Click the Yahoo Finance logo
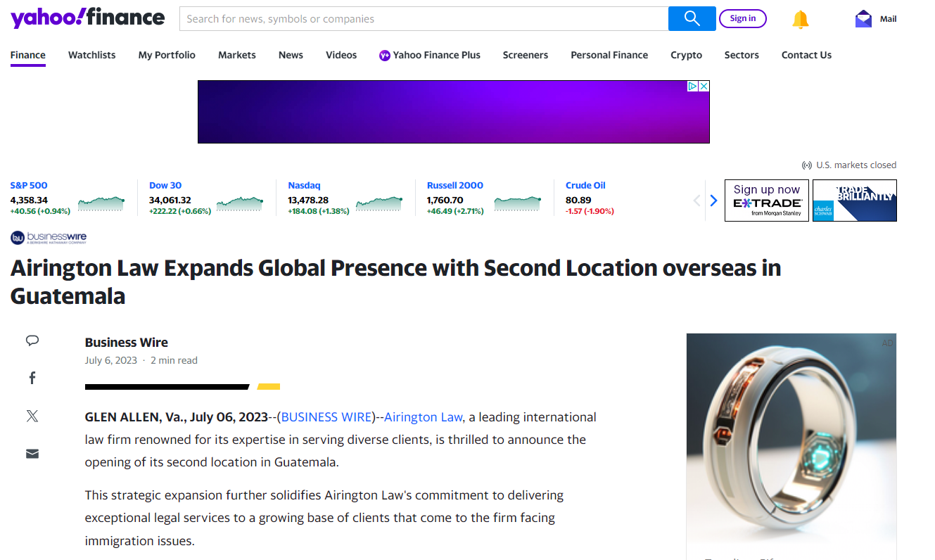This screenshot has height=560, width=935. coord(88,18)
